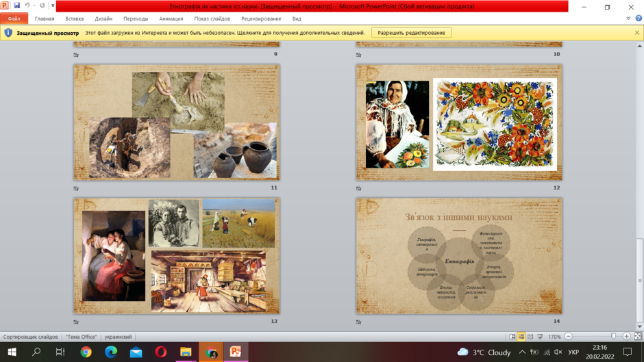Switch to Normal view icon in status bar

pos(512,337)
